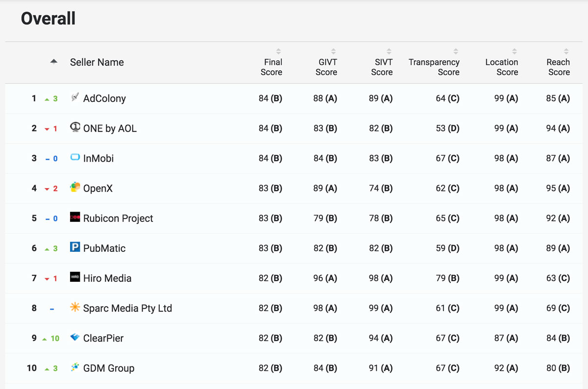This screenshot has height=389, width=588.
Task: Select the Seller Name column header
Action: pyautogui.click(x=97, y=62)
